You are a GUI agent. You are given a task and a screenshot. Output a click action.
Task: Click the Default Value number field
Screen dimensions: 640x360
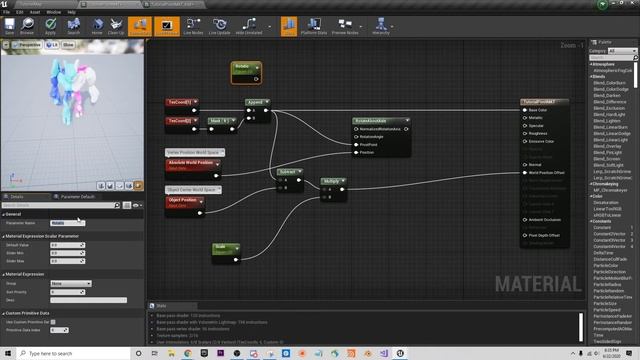pyautogui.click(x=67, y=245)
